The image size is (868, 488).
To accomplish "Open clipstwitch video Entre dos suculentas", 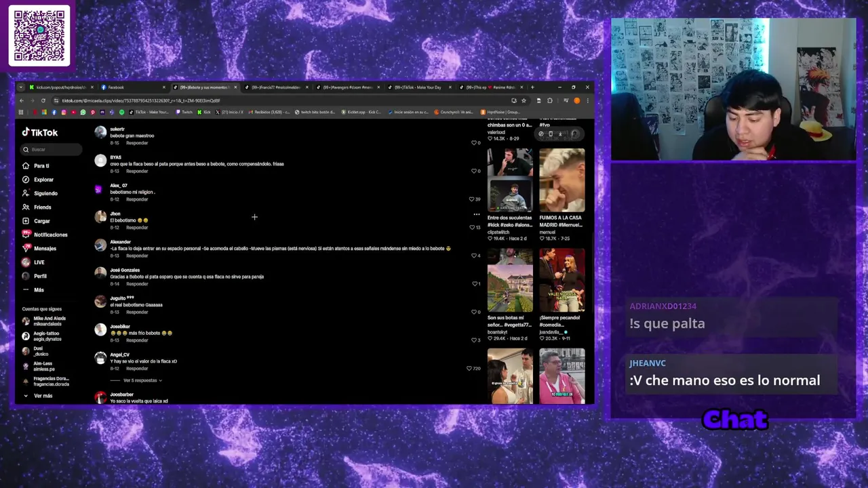I will (510, 179).
